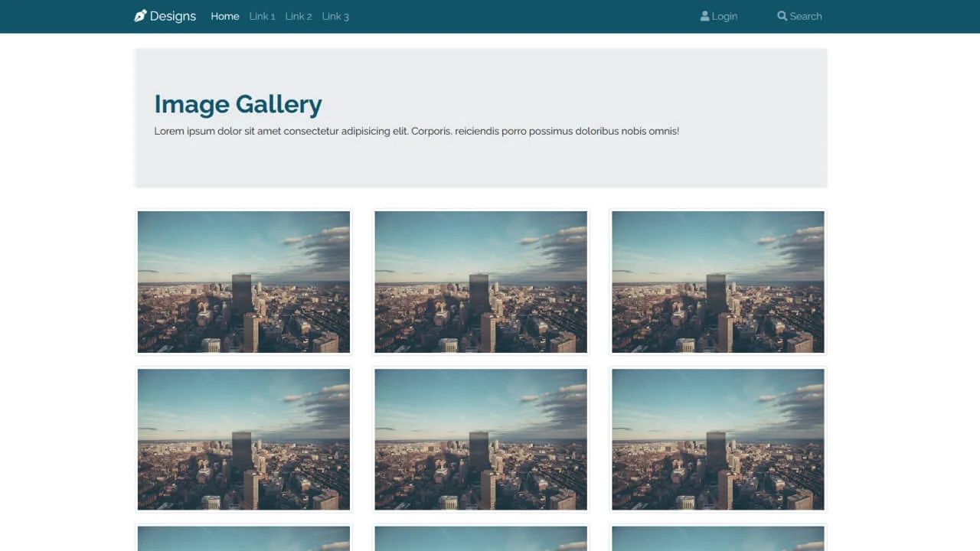Open Link 2 from the navbar
This screenshot has height=551, width=980.
298,16
